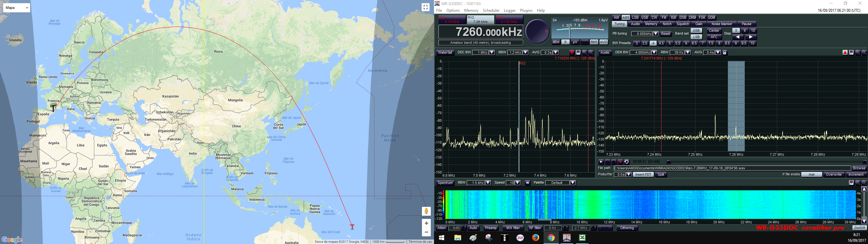Click the round tuning knob
Viewport: 868px width, 244px height.
[x=538, y=31]
